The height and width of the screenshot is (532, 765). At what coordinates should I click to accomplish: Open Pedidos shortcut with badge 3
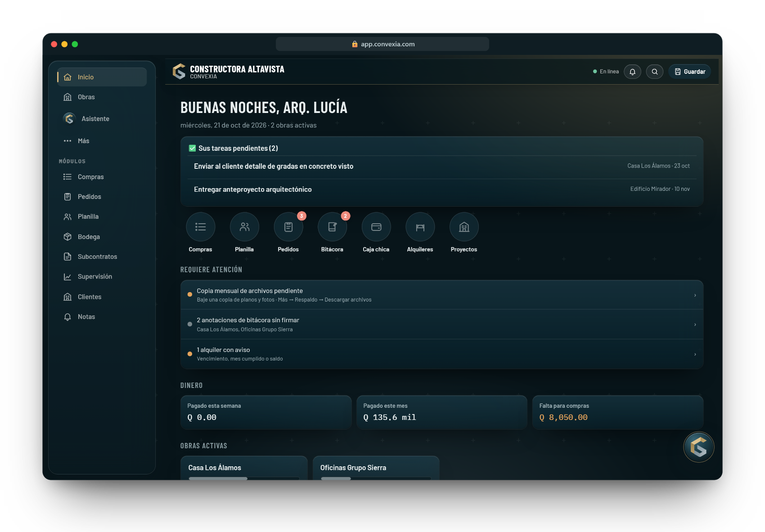click(x=288, y=227)
